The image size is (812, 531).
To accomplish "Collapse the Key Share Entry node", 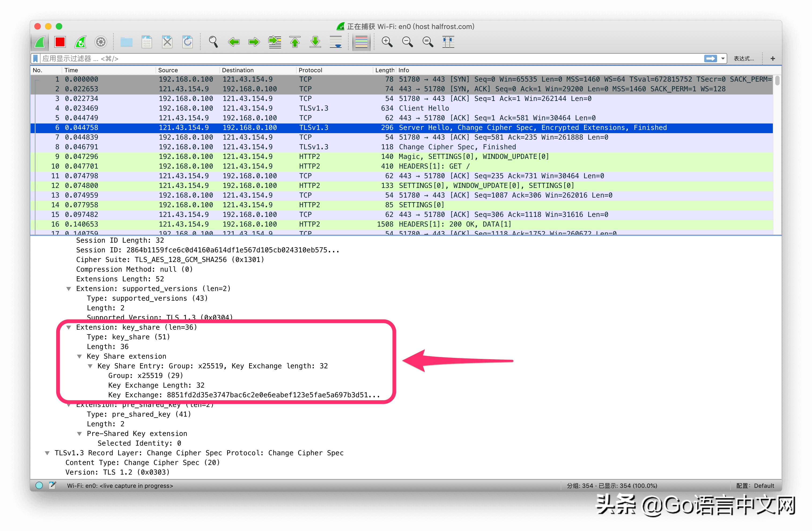I will [90, 366].
